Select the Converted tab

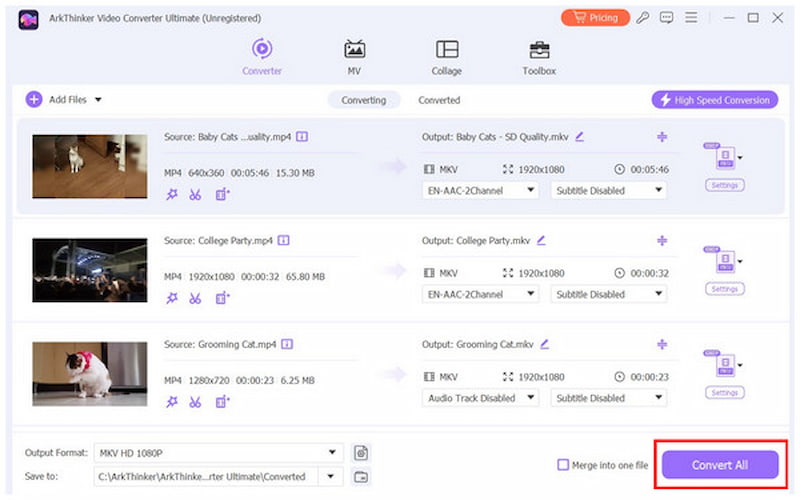pos(439,100)
